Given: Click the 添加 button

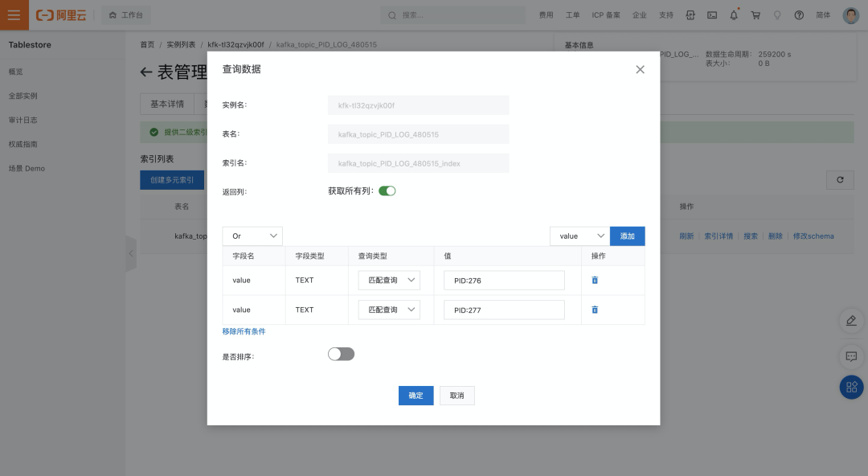Looking at the screenshot, I should pyautogui.click(x=627, y=236).
